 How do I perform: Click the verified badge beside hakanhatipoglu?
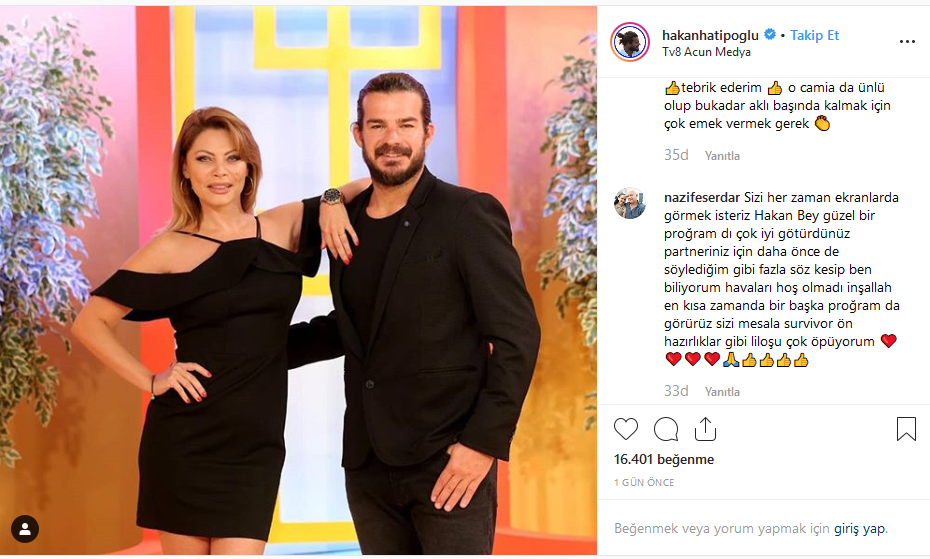770,34
